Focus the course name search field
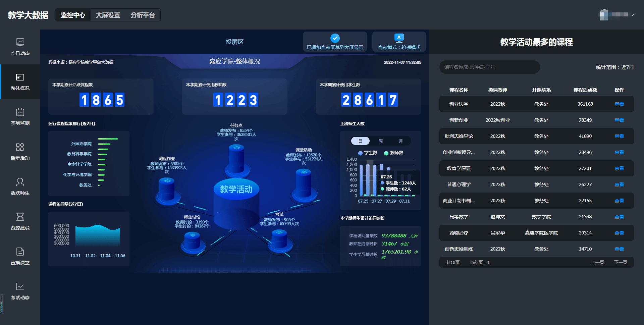Image resolution: width=644 pixels, height=325 pixels. (x=489, y=67)
